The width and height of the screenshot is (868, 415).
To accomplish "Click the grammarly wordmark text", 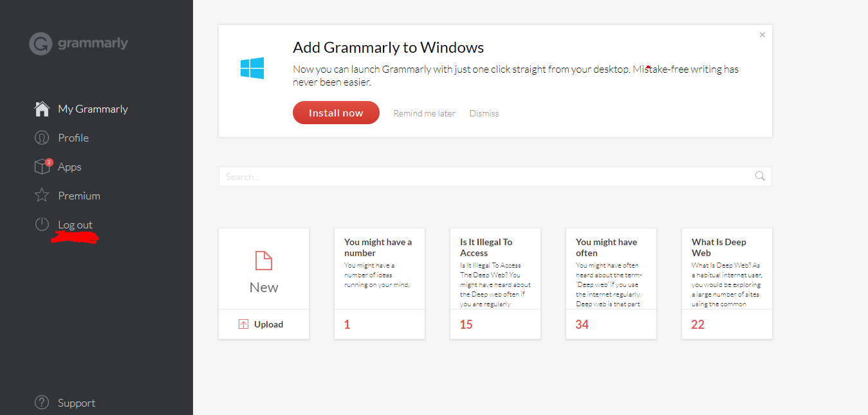I will tap(93, 44).
